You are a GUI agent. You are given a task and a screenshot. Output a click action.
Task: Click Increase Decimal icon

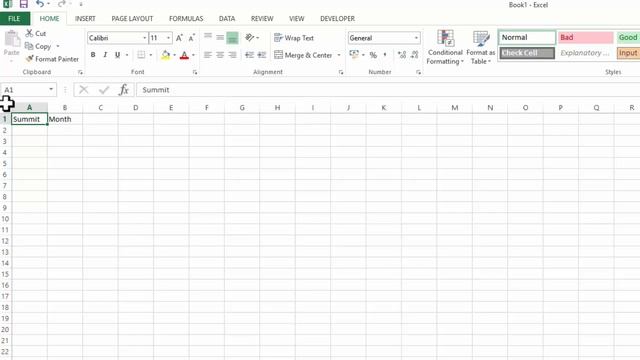click(x=402, y=55)
